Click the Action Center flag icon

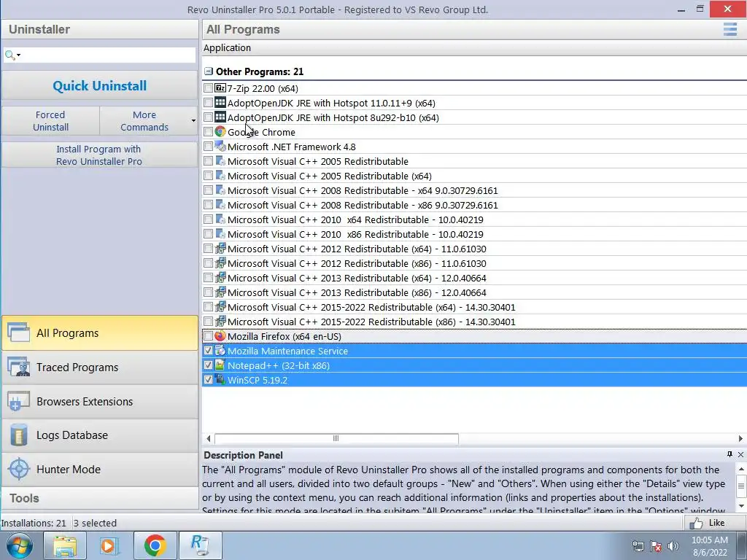(656, 546)
